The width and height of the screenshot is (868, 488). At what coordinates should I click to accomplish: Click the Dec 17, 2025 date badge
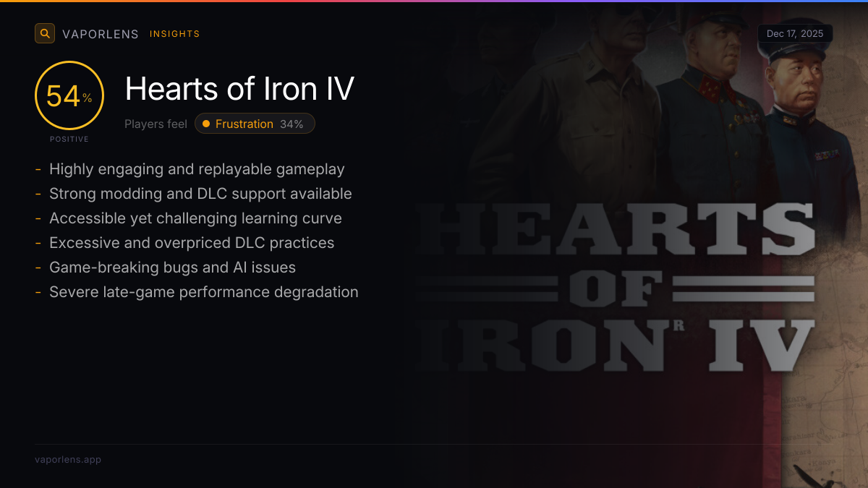coord(795,34)
